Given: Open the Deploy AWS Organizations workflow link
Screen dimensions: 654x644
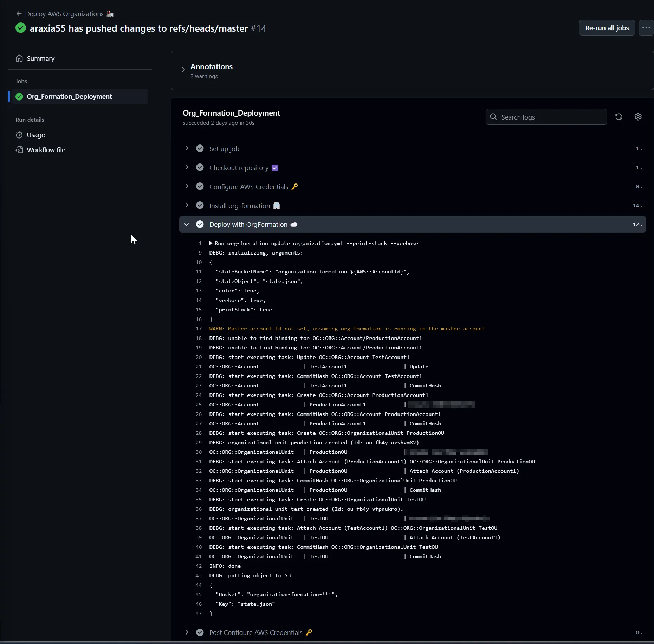Looking at the screenshot, I should point(64,14).
